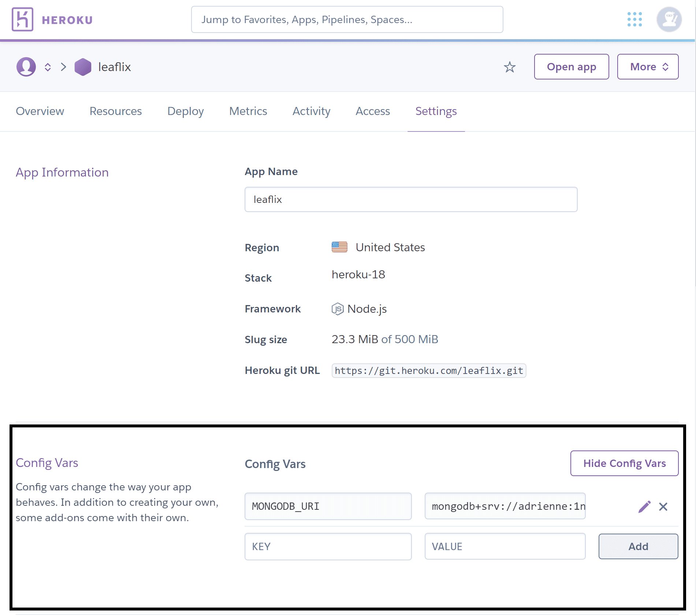This screenshot has height=616, width=696.
Task: Open the Metrics tab
Action: 248,111
